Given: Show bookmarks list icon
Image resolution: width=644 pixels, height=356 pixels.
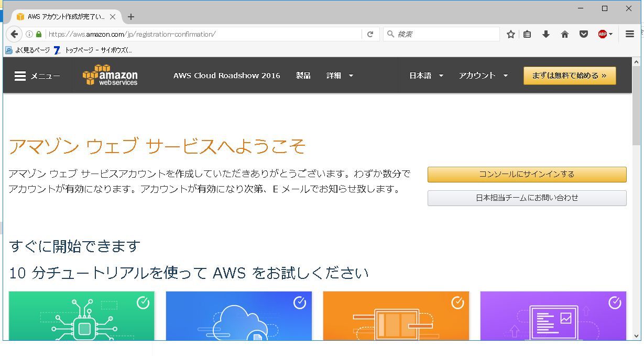Looking at the screenshot, I should click(x=527, y=34).
